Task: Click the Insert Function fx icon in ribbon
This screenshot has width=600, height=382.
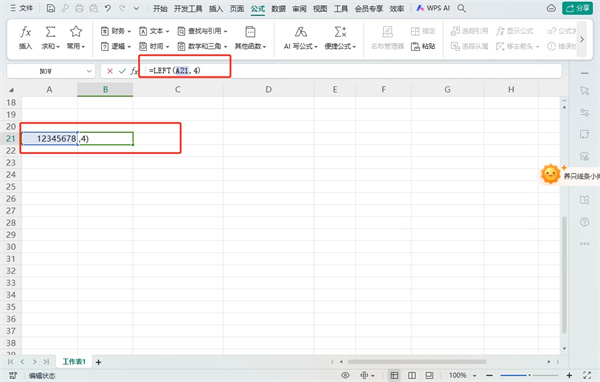Action: (25, 32)
